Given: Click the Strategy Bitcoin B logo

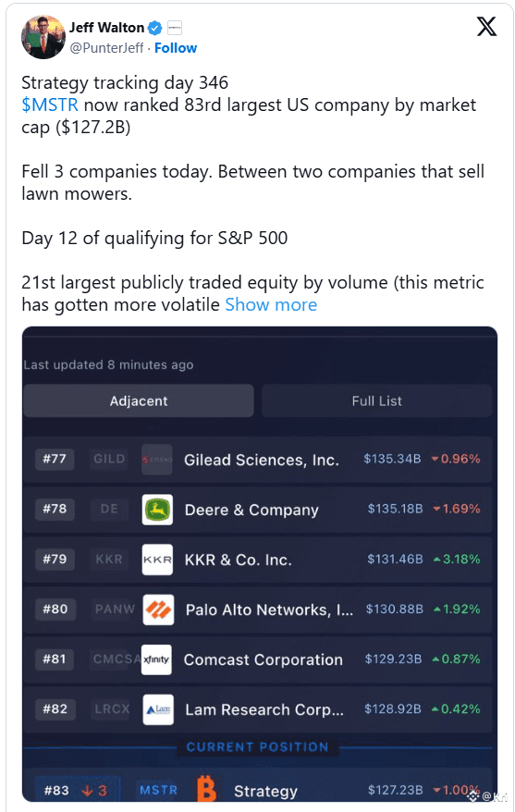Looking at the screenshot, I should 206,788.
